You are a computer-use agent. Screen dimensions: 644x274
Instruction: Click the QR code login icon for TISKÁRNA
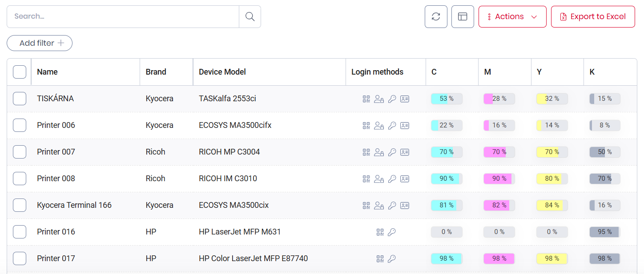pyautogui.click(x=366, y=99)
